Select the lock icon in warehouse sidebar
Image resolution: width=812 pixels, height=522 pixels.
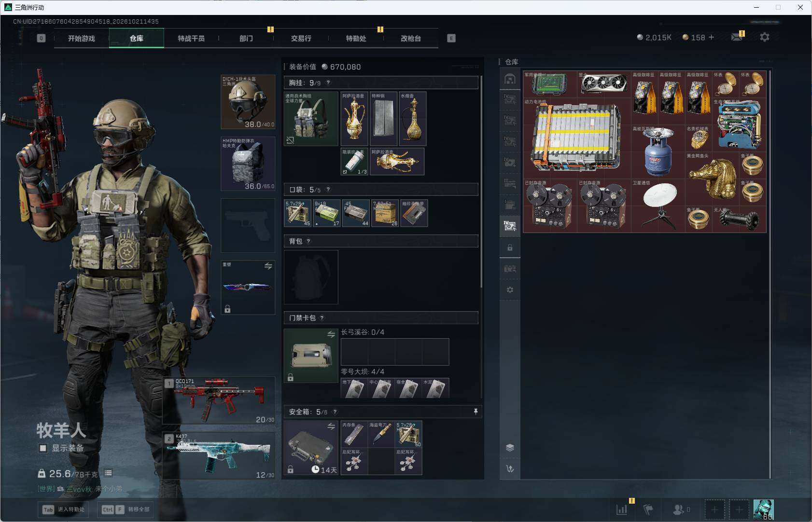click(x=510, y=247)
